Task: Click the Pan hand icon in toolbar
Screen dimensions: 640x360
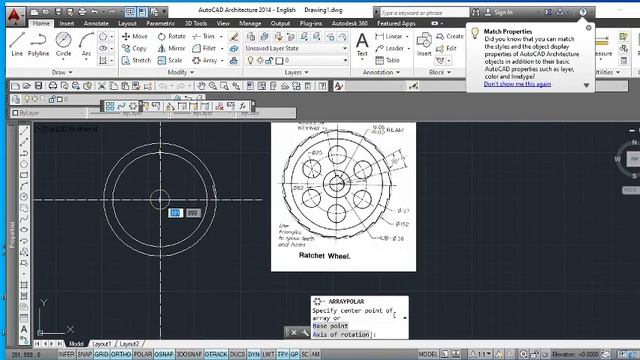Action: tap(201, 86)
